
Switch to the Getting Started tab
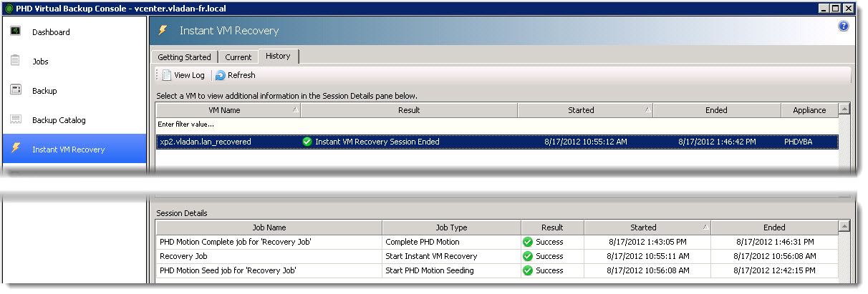point(184,57)
